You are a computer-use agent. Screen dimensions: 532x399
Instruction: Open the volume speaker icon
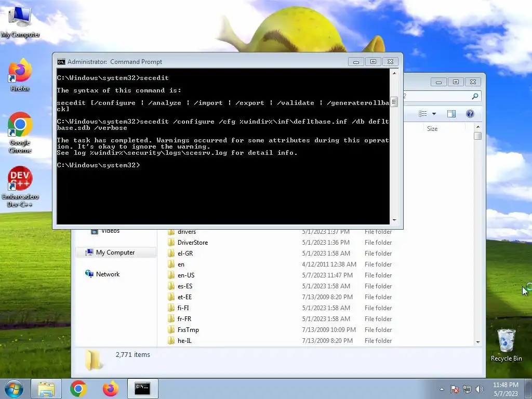tap(480, 390)
